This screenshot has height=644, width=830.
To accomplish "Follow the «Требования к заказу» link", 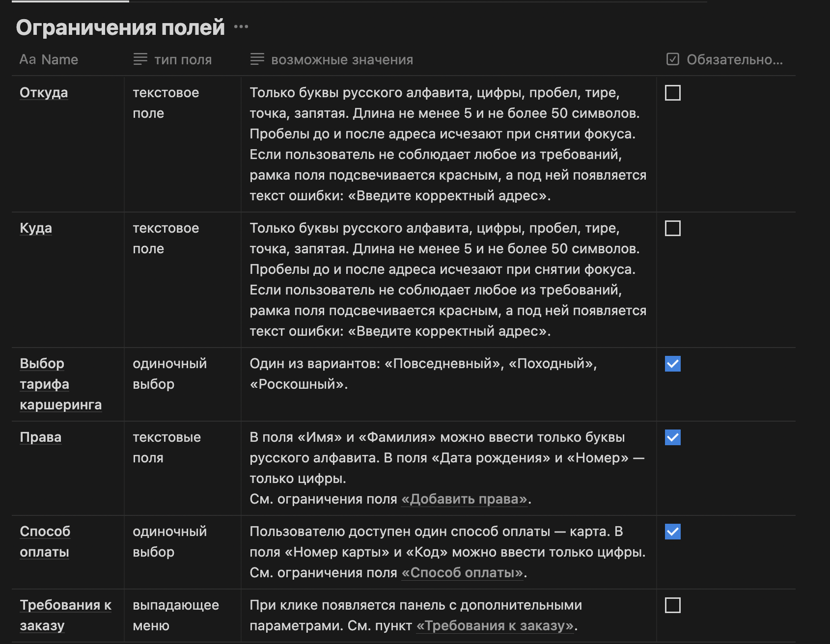I will point(494,626).
